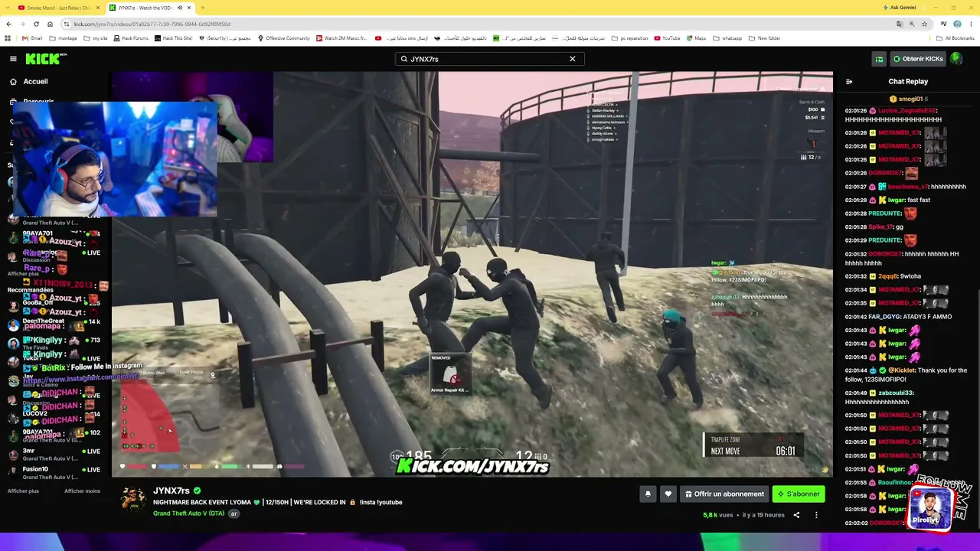Open browser three-dot menu
The height and width of the screenshot is (551, 980).
tap(971, 24)
